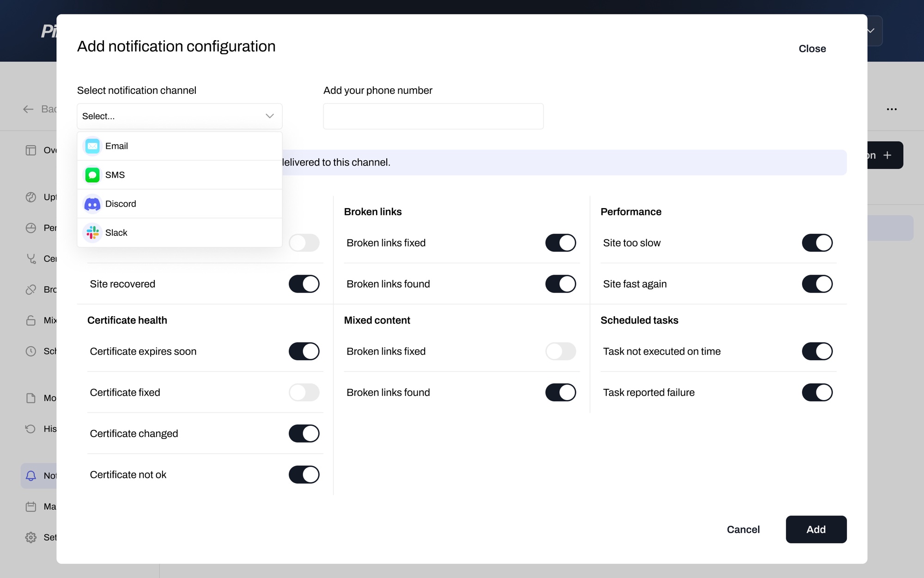Pick Discord from the channel list
This screenshot has height=578, width=924.
pyautogui.click(x=180, y=204)
